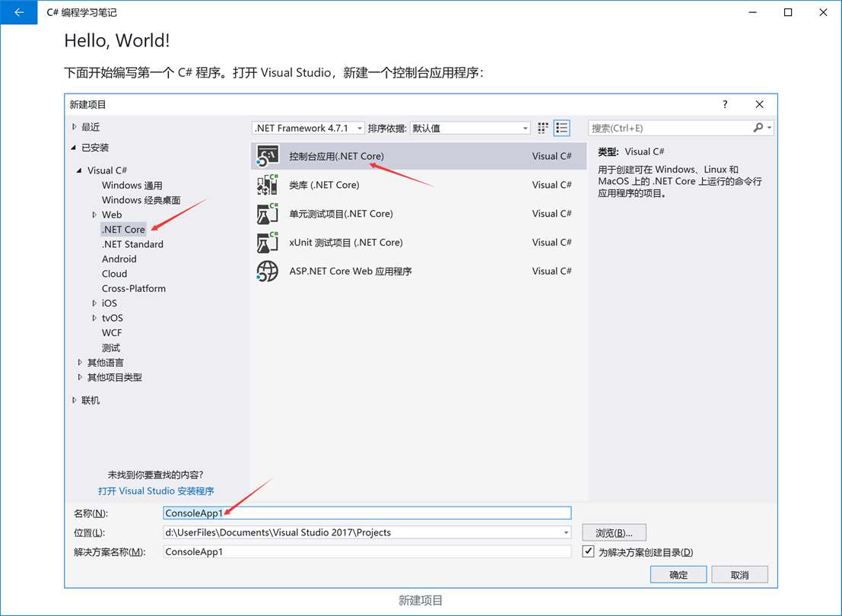Click the 控制台应用(.NET Core) label
The image size is (842, 616).
(337, 156)
